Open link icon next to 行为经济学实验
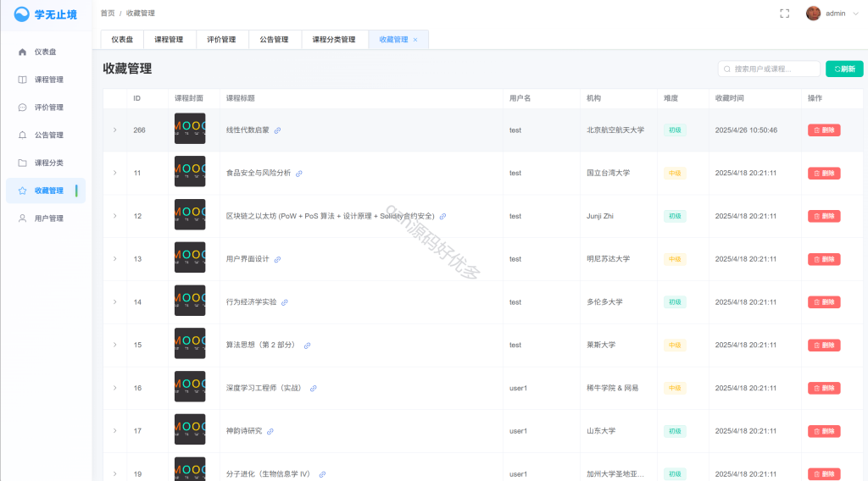The height and width of the screenshot is (481, 868). [285, 302]
